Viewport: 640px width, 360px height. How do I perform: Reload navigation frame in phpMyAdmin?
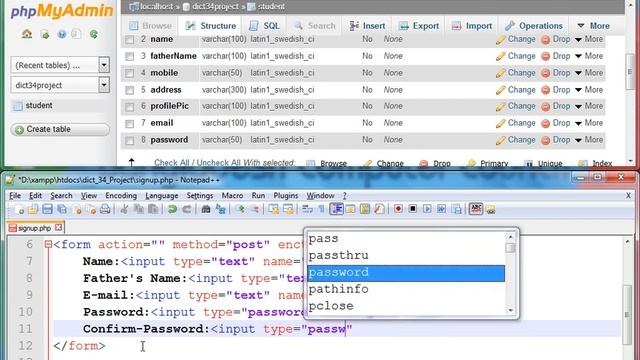tap(93, 34)
